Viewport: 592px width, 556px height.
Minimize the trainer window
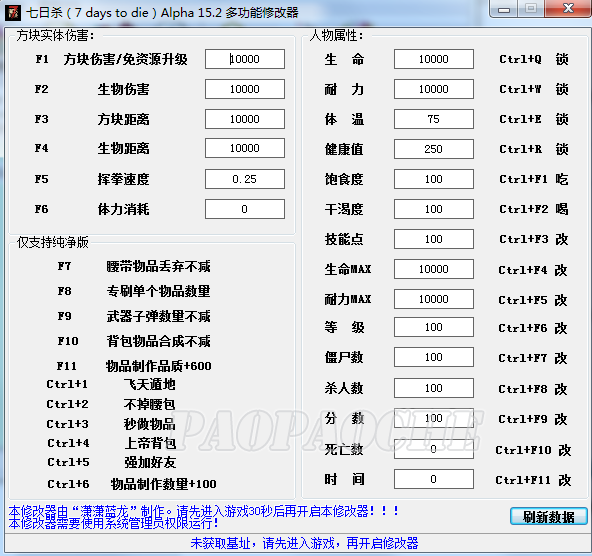click(504, 9)
